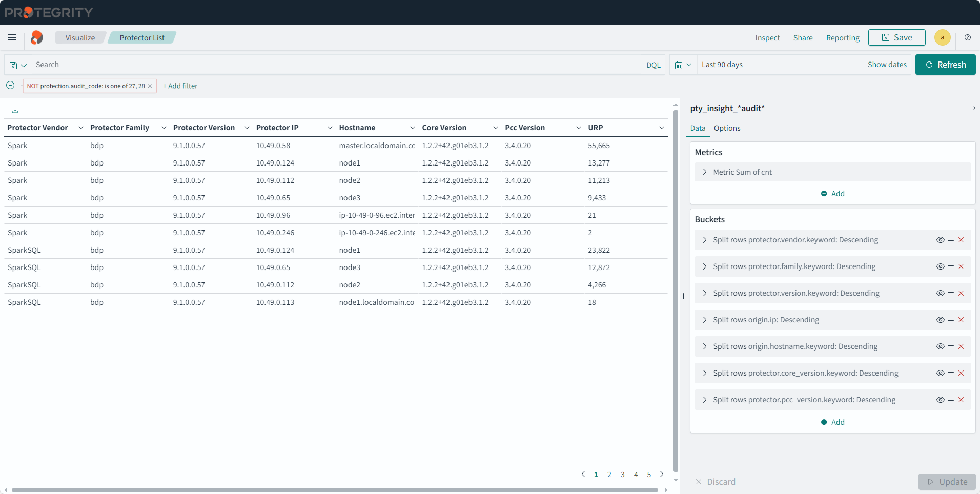Open the Reporting menu item

tap(843, 38)
